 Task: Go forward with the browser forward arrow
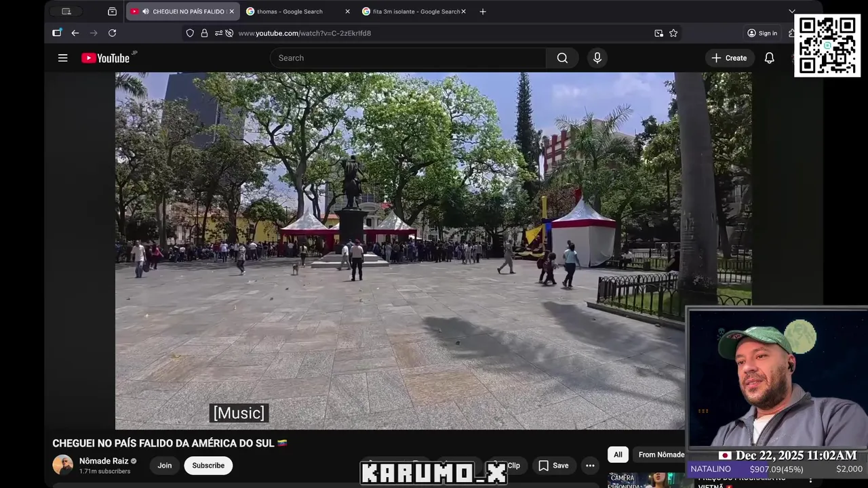[x=94, y=33]
